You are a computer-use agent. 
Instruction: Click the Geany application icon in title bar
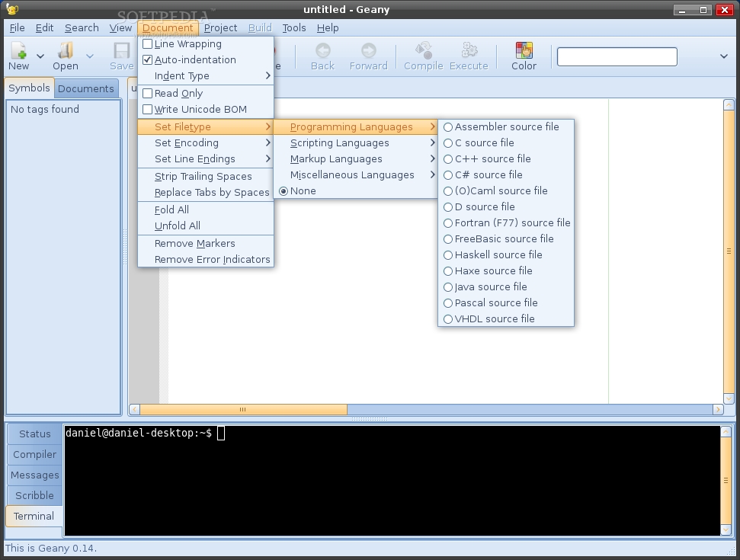click(12, 9)
